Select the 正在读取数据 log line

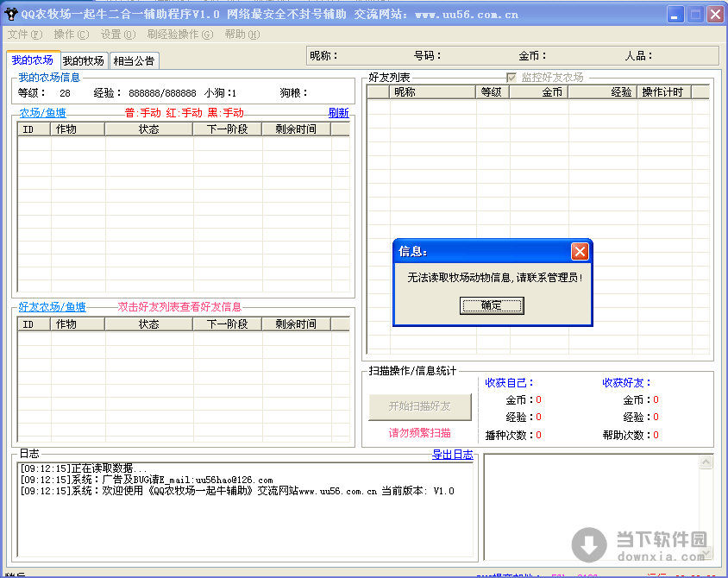pyautogui.click(x=83, y=468)
